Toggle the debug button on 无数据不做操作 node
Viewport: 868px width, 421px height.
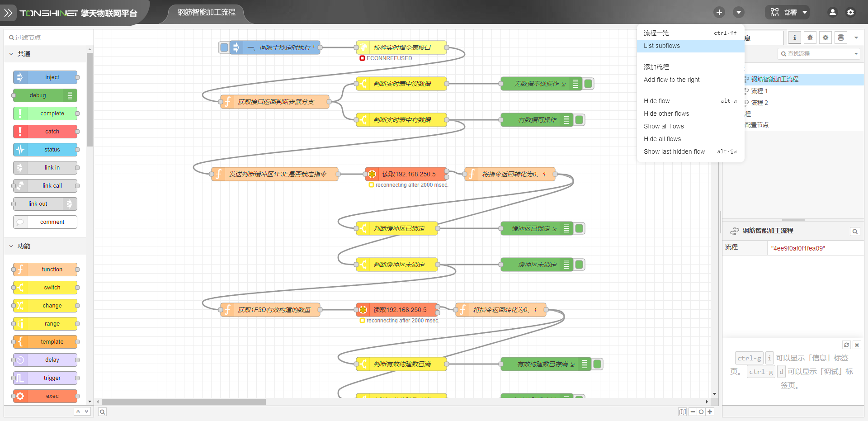(x=588, y=84)
